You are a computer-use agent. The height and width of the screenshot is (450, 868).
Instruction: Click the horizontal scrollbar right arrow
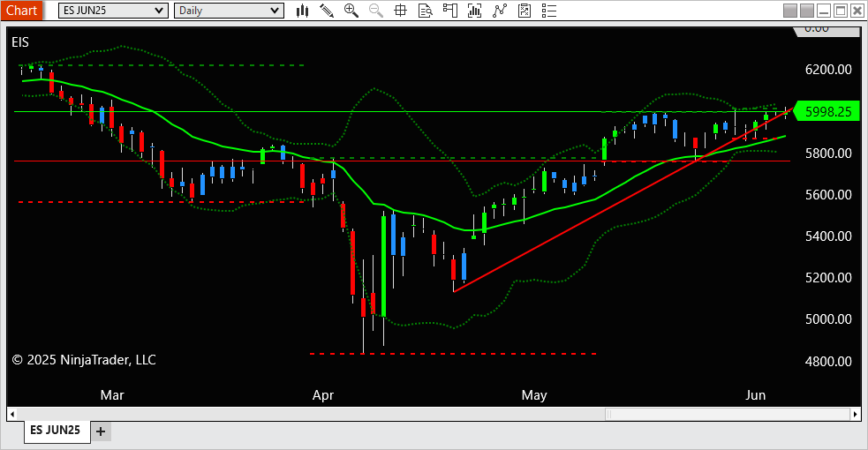[x=856, y=414]
